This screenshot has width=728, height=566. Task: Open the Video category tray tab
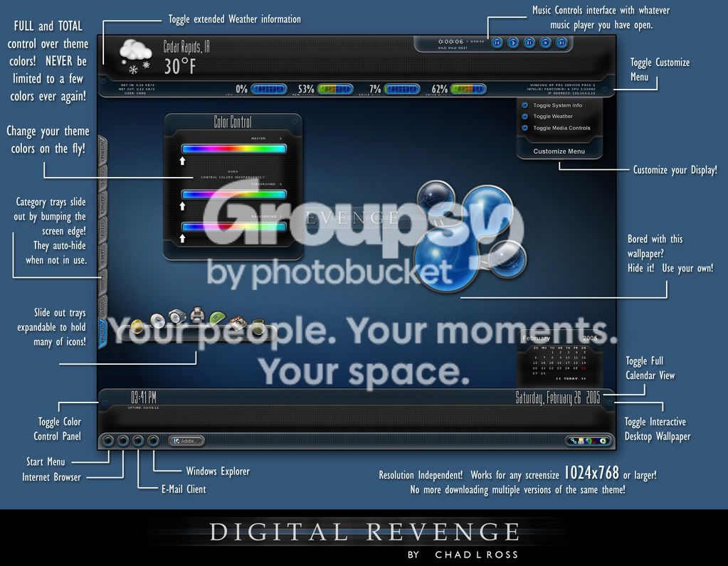click(102, 306)
